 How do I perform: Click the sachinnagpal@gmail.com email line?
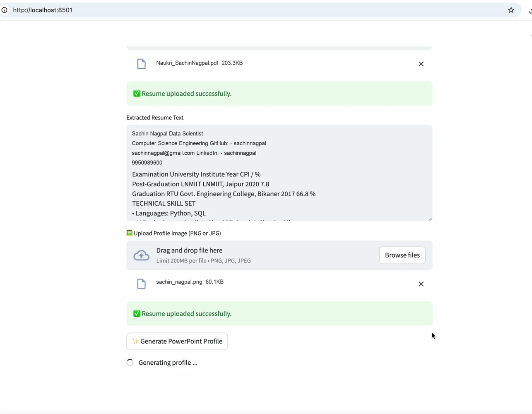[x=194, y=153]
